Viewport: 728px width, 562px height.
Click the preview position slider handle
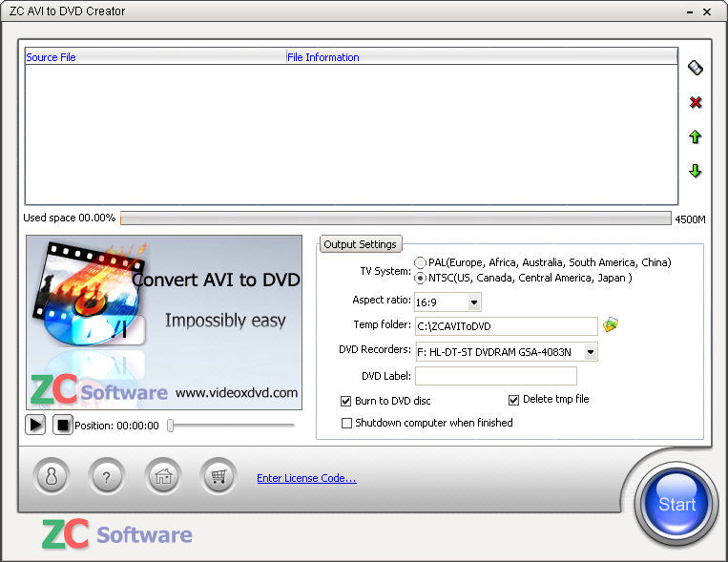click(x=171, y=425)
